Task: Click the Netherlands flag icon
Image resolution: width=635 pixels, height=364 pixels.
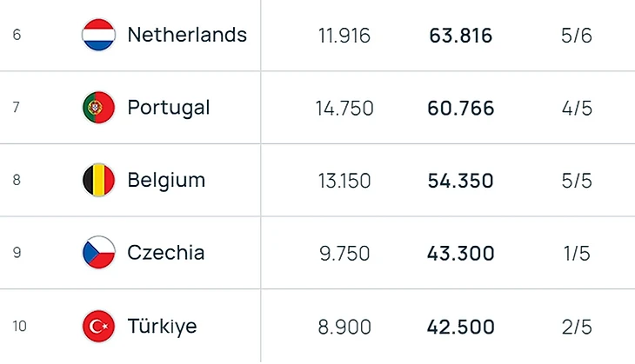Action: click(x=98, y=36)
